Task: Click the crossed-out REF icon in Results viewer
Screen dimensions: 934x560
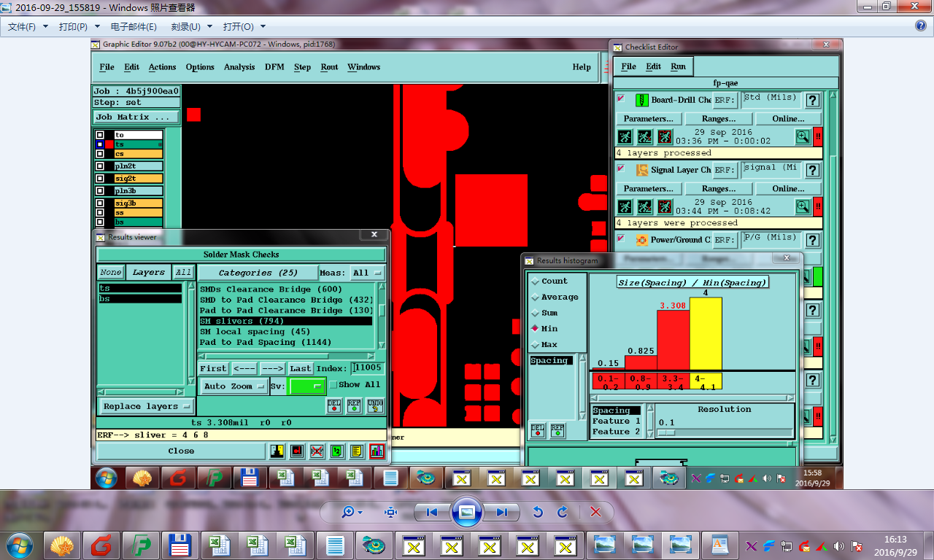Action: coord(317,451)
